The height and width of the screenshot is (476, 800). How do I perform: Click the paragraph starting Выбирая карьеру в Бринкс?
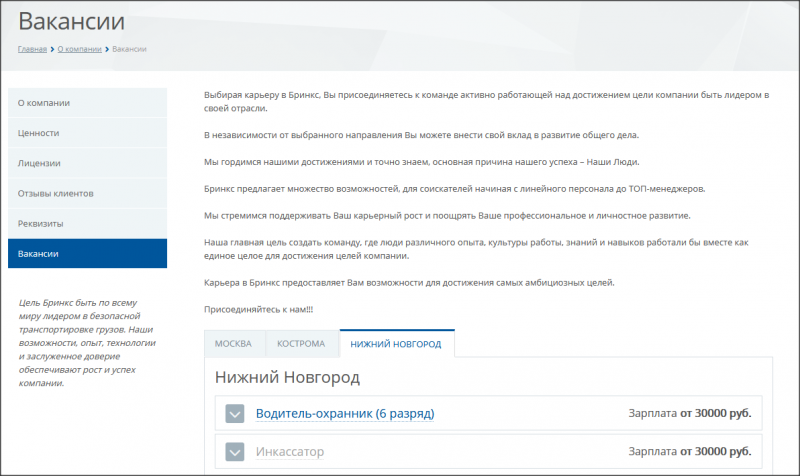486,102
